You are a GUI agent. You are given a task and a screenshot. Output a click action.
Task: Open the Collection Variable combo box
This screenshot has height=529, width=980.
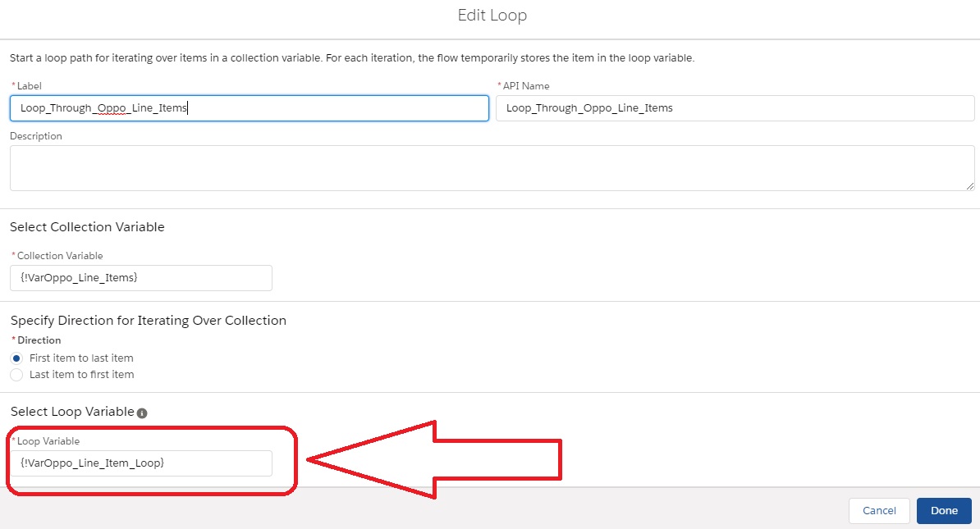(140, 278)
